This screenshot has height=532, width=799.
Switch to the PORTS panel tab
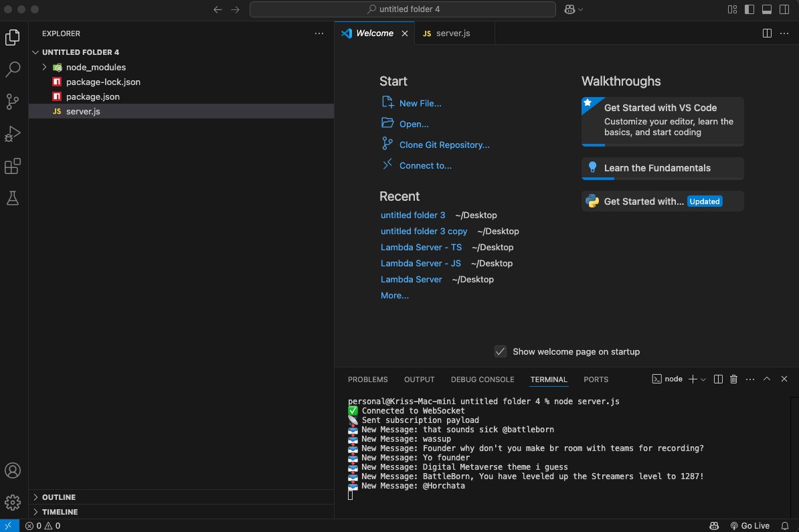596,379
